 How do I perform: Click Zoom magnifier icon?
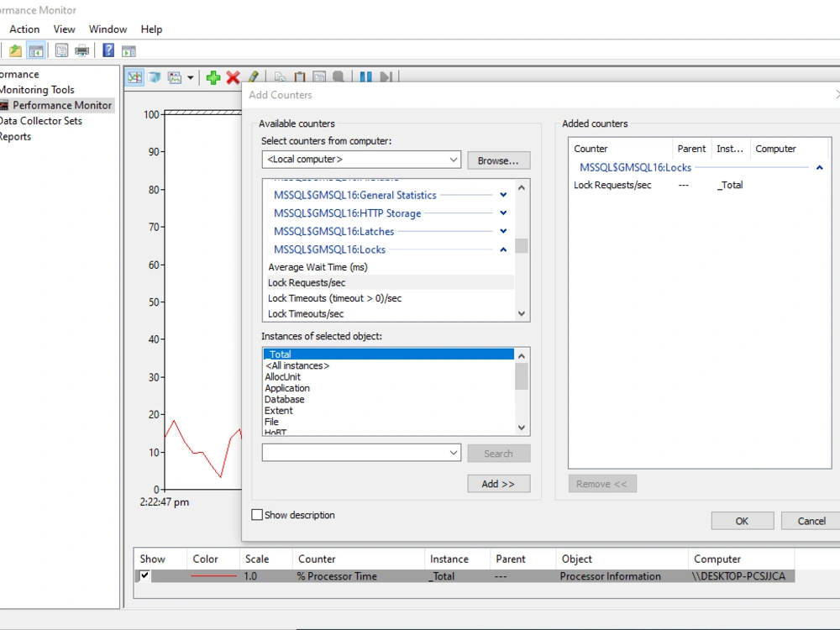[338, 76]
